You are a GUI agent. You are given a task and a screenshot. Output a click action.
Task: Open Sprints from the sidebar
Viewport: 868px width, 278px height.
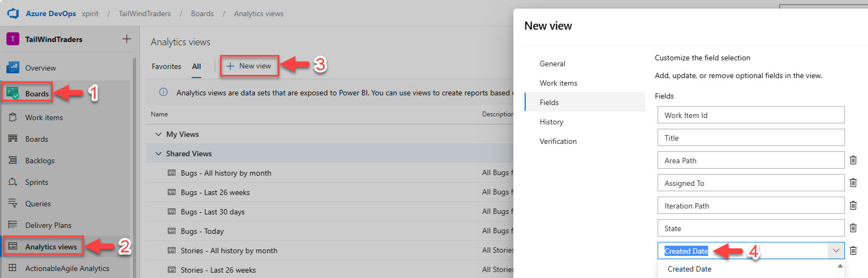(37, 182)
